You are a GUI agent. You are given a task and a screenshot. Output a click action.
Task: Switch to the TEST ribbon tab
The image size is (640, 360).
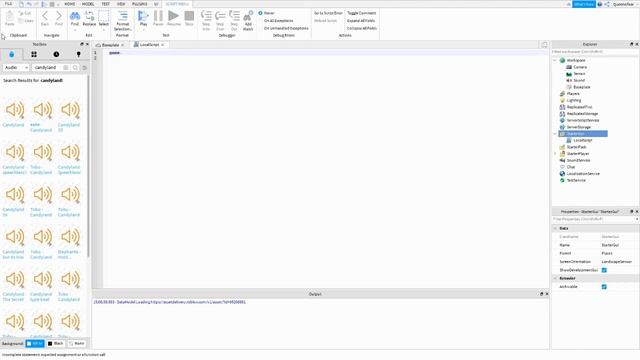(106, 4)
